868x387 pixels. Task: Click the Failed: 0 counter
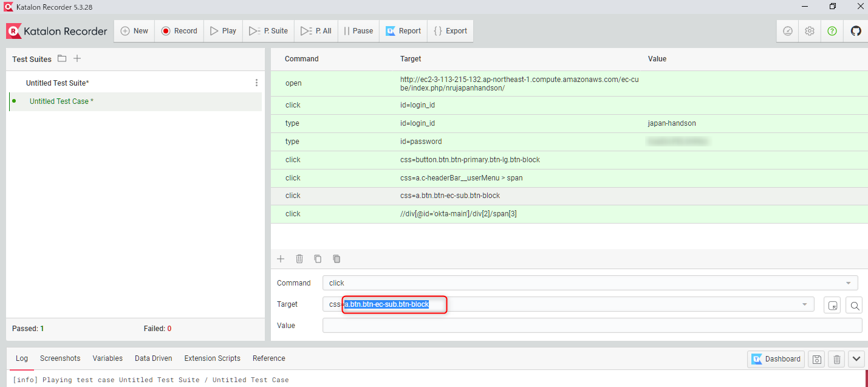157,329
